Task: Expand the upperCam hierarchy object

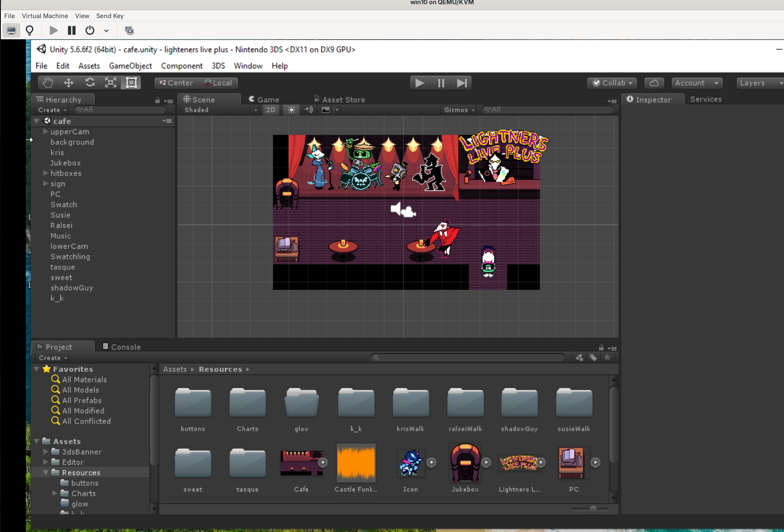Action: click(x=46, y=132)
